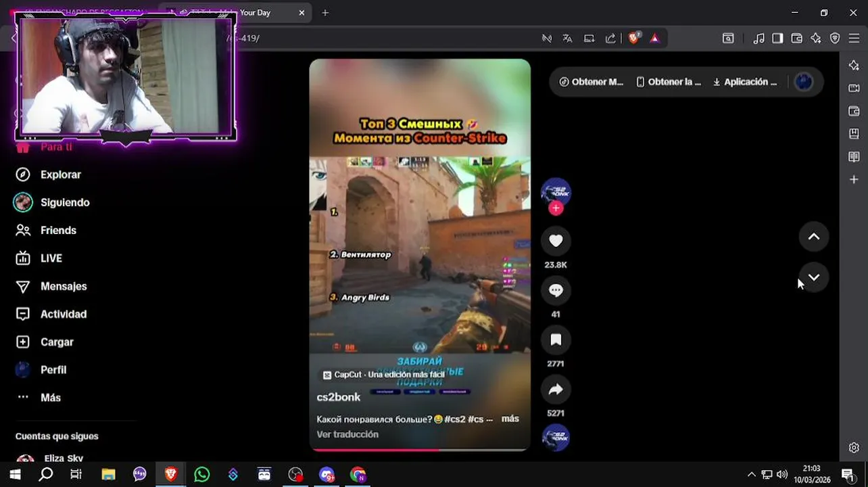Toggle the browser sidebar panel
Image resolution: width=868 pixels, height=487 pixels.
777,39
